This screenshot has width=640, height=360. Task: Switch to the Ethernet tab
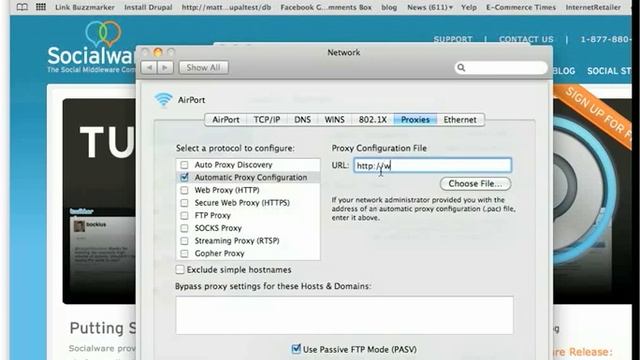(x=460, y=120)
